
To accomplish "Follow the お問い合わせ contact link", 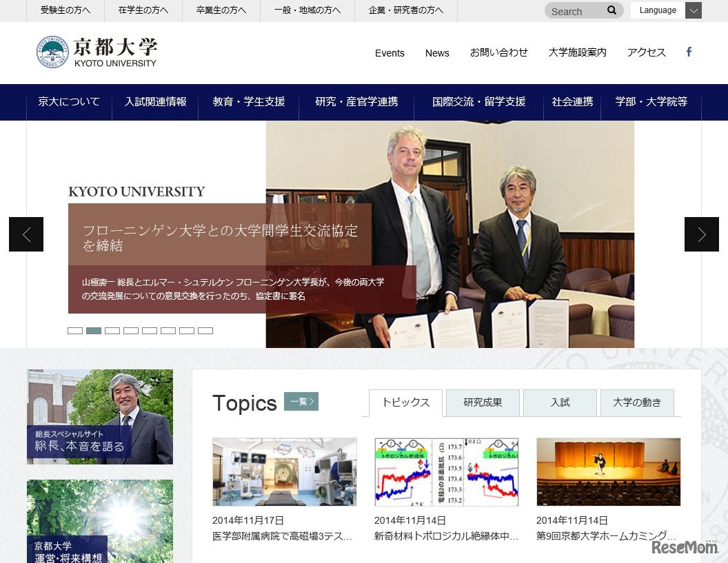I will 498,53.
